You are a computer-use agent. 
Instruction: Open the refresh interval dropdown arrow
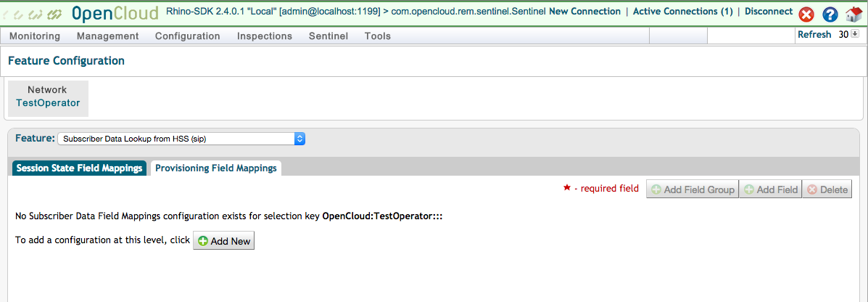click(x=855, y=34)
